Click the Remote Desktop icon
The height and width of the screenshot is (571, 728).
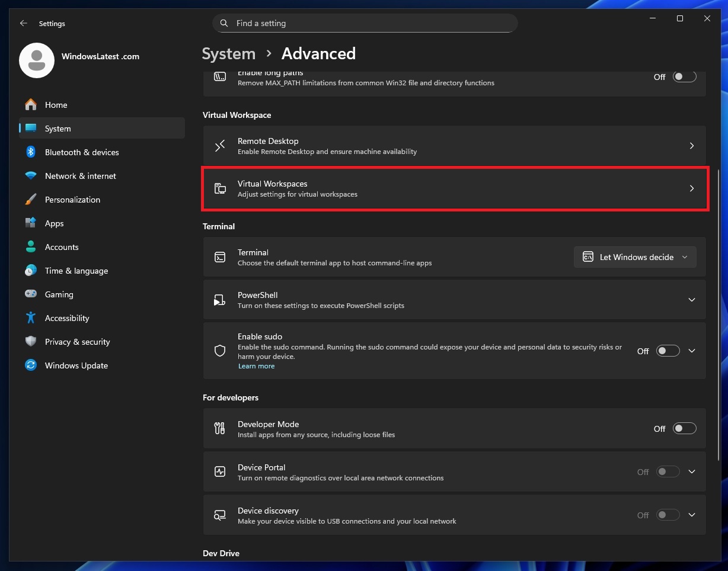pos(220,146)
